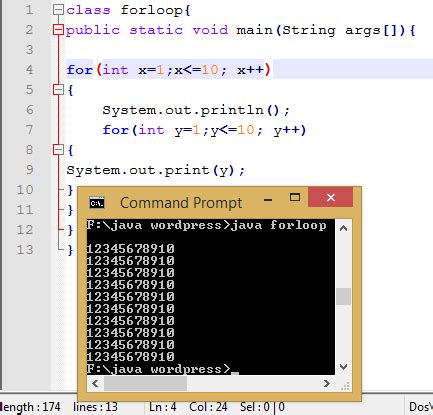Click 'class forloop{' code line

coord(128,10)
